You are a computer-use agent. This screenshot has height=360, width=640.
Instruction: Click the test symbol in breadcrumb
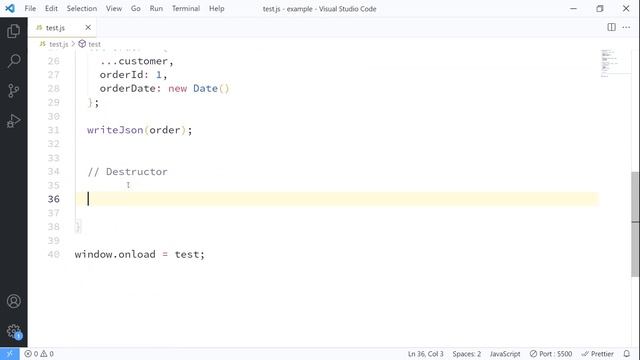89,44
